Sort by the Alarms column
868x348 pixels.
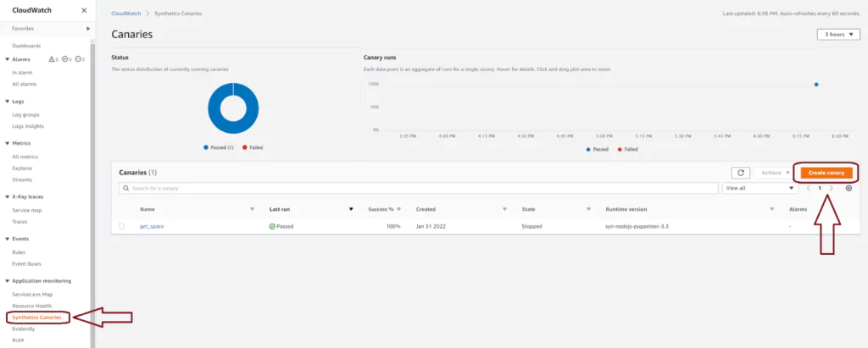798,210
